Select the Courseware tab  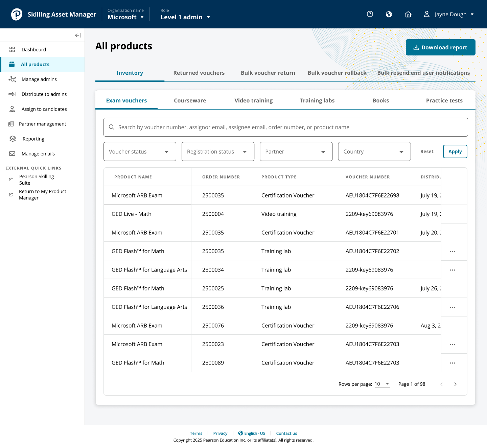pyautogui.click(x=190, y=100)
